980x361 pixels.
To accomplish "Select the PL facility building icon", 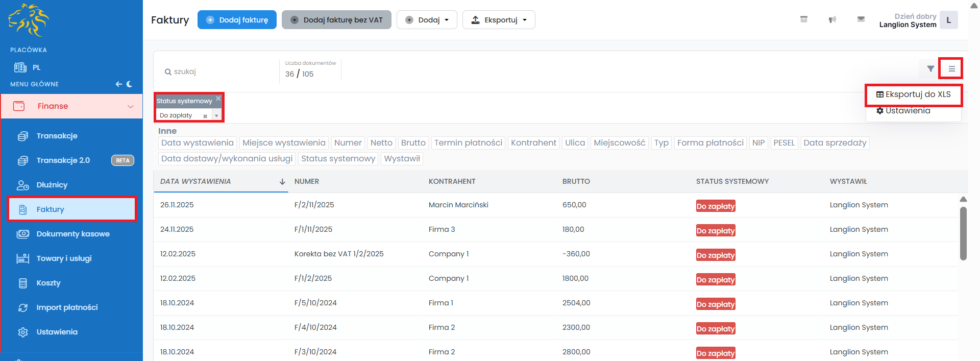I will [20, 67].
